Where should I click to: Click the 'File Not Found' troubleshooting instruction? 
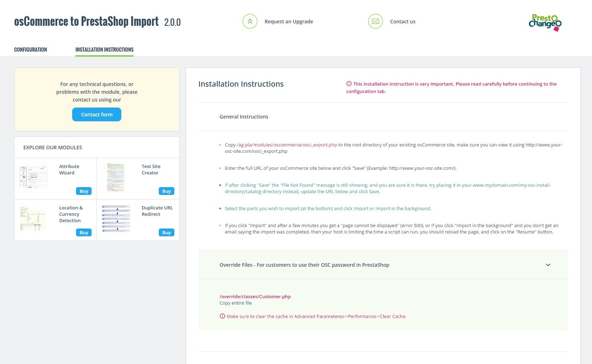click(388, 188)
